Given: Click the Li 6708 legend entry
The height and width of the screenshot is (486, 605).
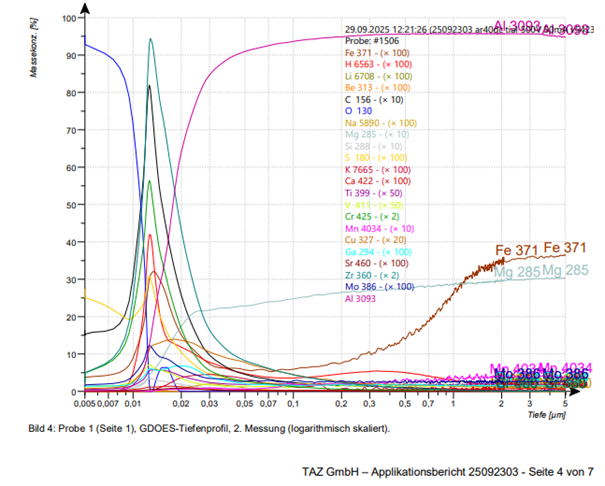Looking at the screenshot, I should 374,76.
